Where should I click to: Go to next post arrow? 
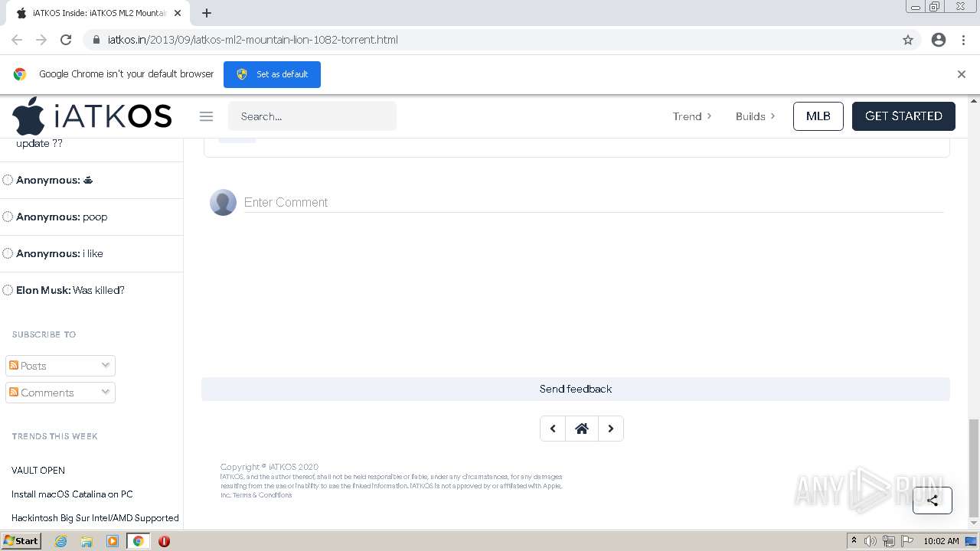[610, 429]
